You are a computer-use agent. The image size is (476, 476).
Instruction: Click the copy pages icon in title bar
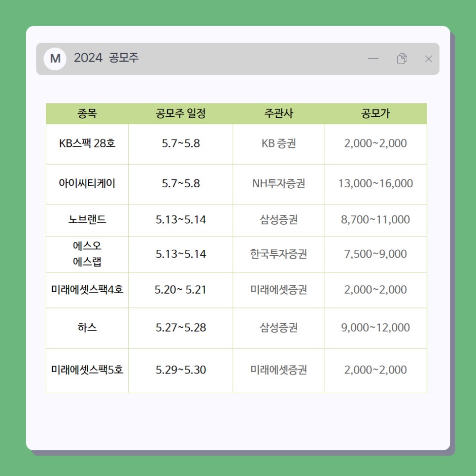(402, 59)
